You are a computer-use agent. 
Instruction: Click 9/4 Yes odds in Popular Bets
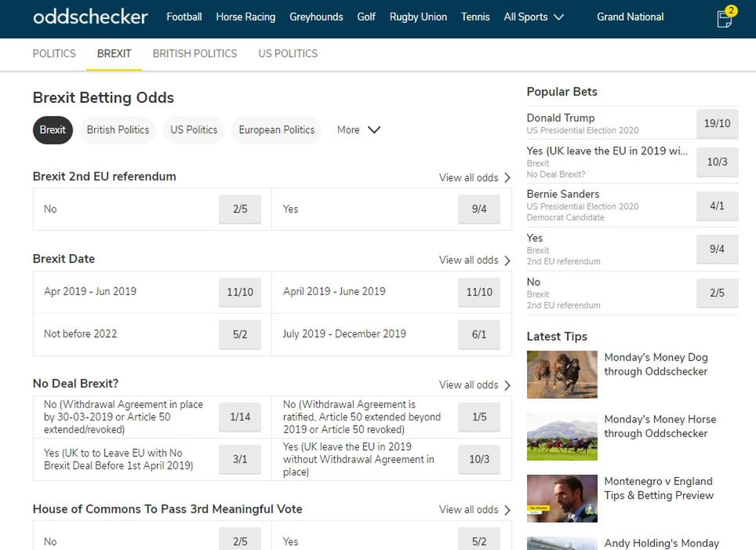pos(717,249)
